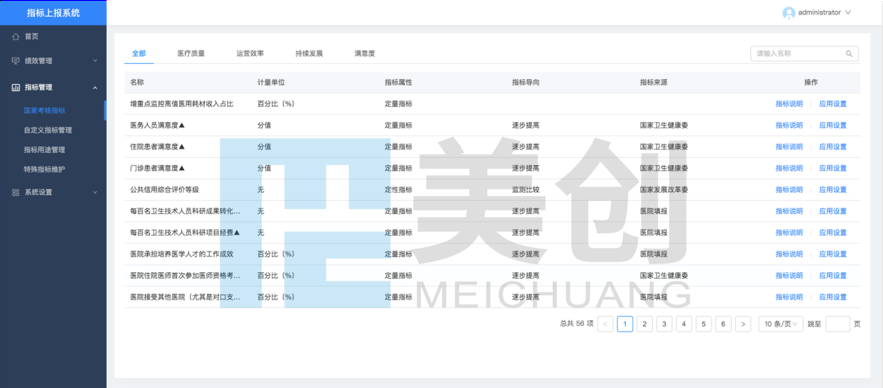The height and width of the screenshot is (388, 883).
Task: Go to page 5
Action: coord(704,324)
